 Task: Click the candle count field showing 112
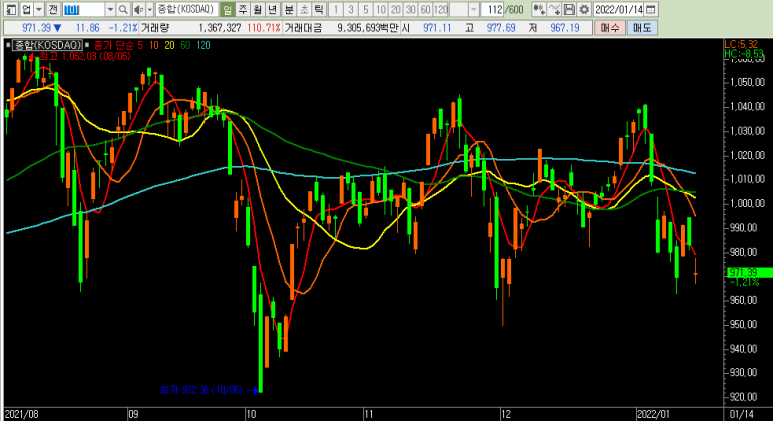coord(492,9)
